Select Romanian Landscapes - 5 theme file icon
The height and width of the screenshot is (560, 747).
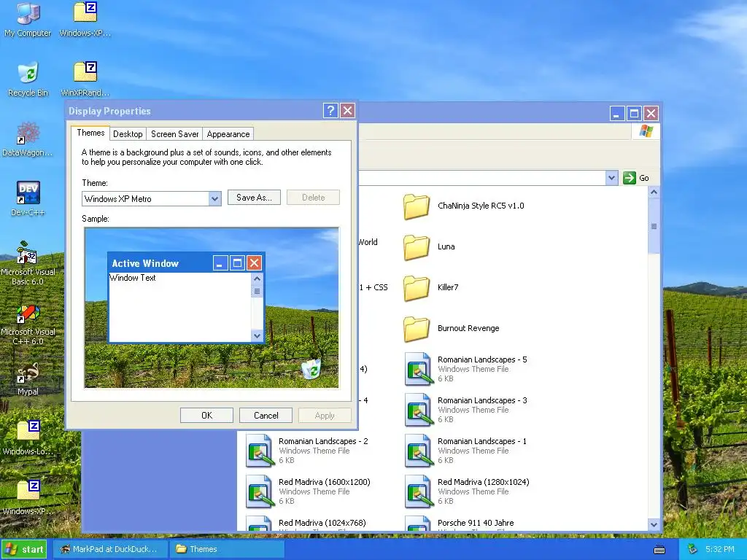point(418,368)
